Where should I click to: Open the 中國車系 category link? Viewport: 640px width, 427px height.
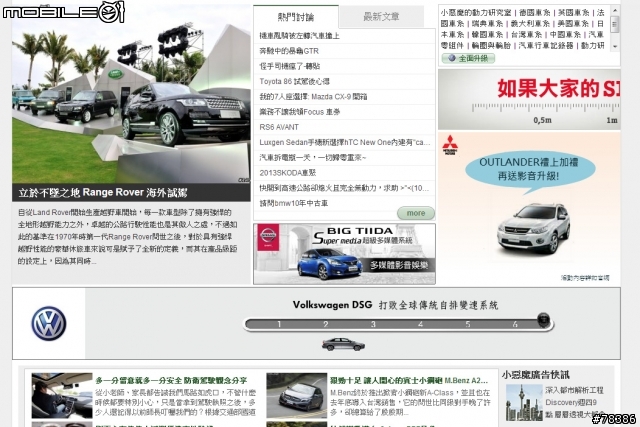[x=565, y=35]
